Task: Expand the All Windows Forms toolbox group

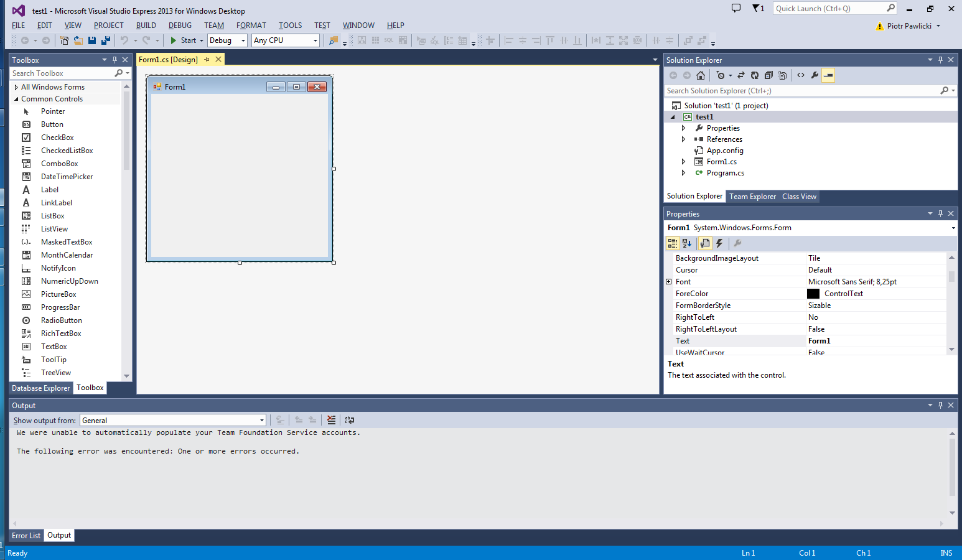Action: click(17, 87)
